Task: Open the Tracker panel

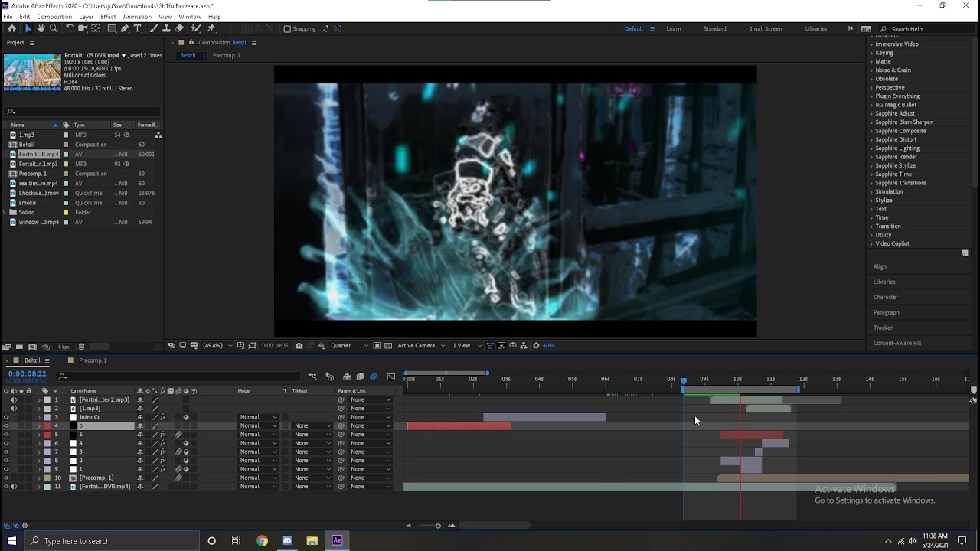Action: tap(883, 328)
